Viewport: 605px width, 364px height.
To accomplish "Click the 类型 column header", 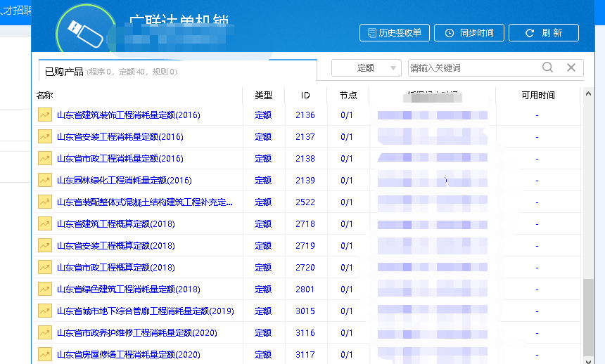I will pos(264,96).
